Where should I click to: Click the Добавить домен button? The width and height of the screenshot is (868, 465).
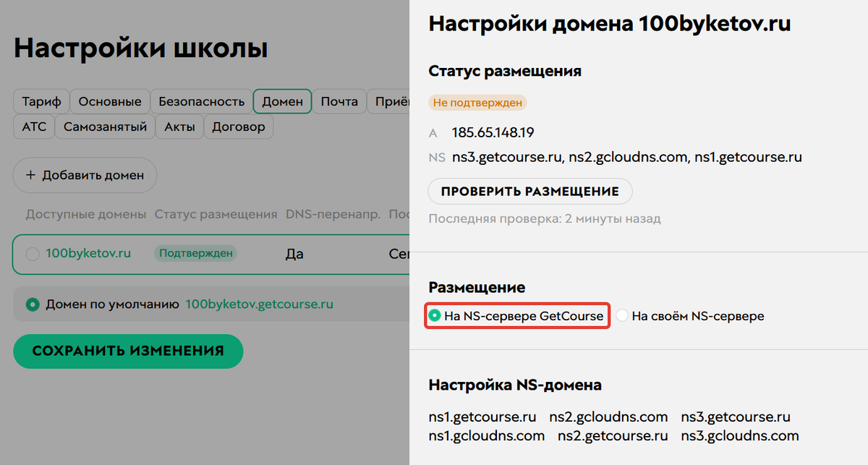[x=85, y=175]
